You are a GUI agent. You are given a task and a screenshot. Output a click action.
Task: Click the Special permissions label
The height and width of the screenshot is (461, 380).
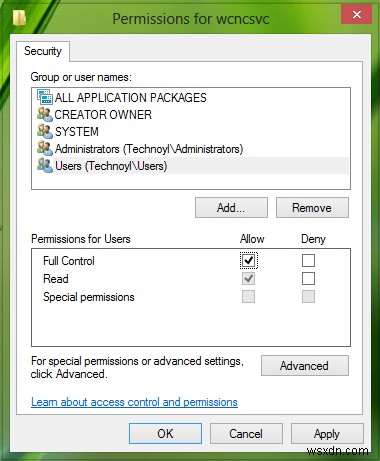(x=89, y=297)
